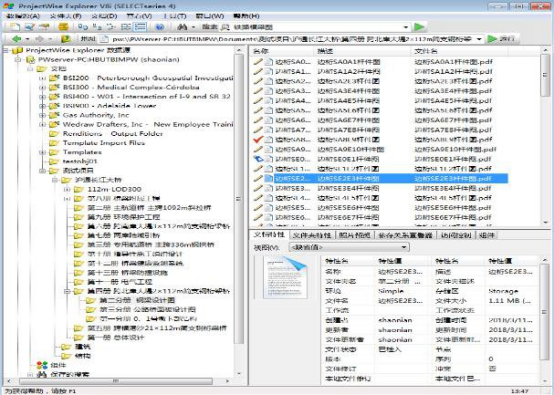Open the dropdown next to the binoculars icon
The width and height of the screenshot is (554, 395).
tap(193, 27)
